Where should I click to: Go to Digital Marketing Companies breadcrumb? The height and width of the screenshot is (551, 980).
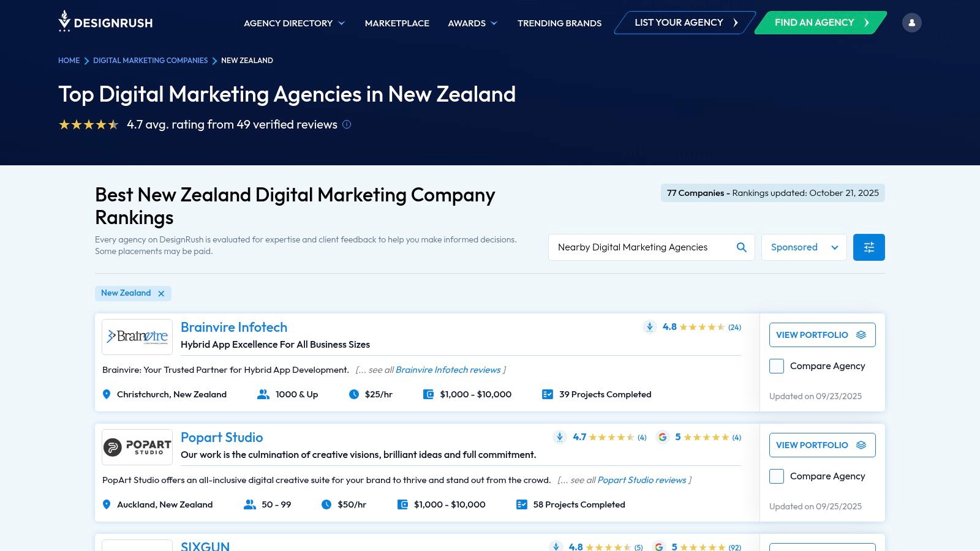150,61
